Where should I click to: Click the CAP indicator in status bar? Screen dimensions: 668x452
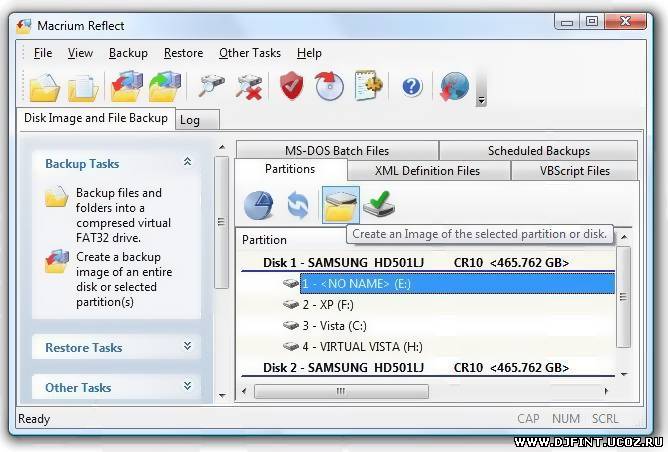528,418
